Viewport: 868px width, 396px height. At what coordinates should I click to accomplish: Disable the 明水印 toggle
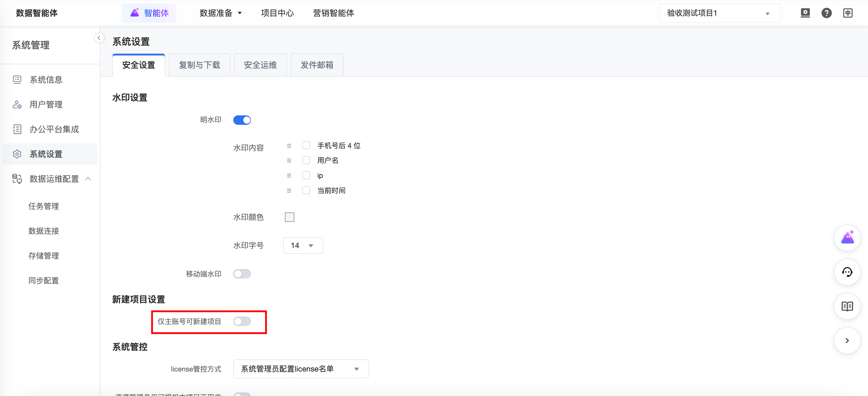(242, 120)
